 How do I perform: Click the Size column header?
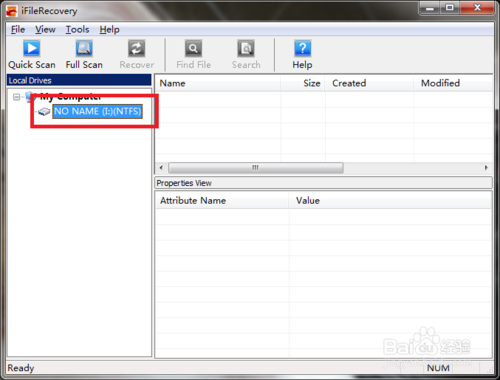pos(303,83)
